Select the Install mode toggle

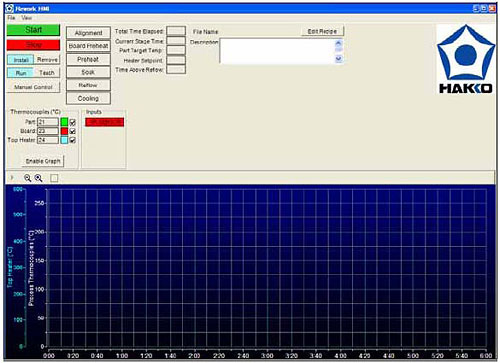point(21,60)
